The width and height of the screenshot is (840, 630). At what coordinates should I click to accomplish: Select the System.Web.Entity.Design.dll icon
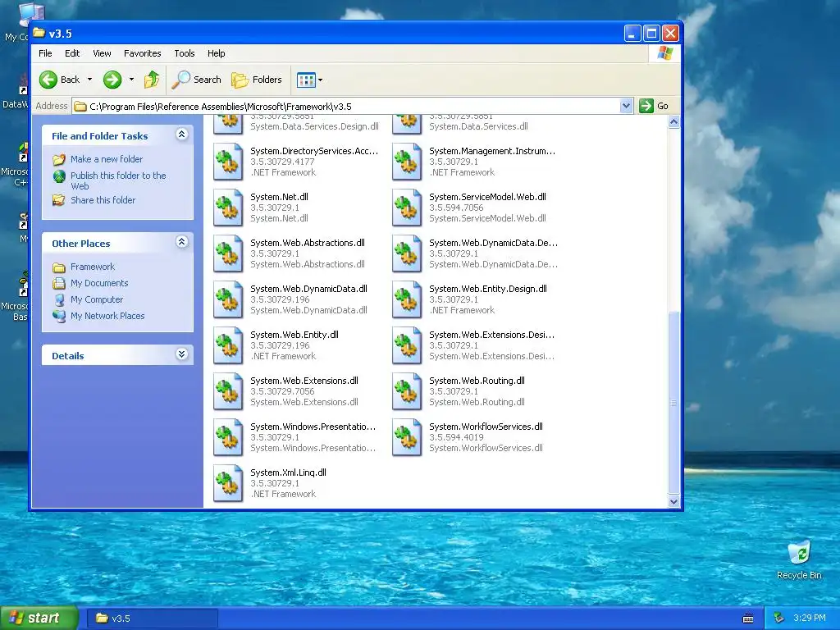407,299
